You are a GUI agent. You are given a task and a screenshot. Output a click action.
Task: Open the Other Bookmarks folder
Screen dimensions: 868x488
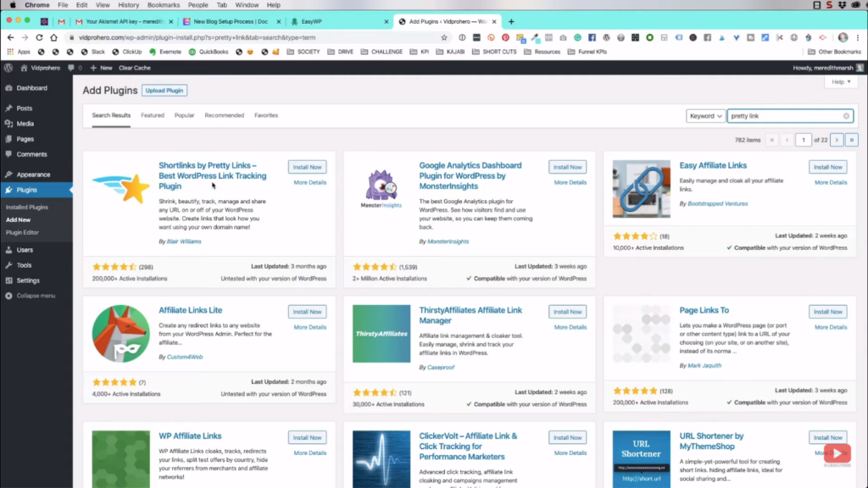pos(834,52)
